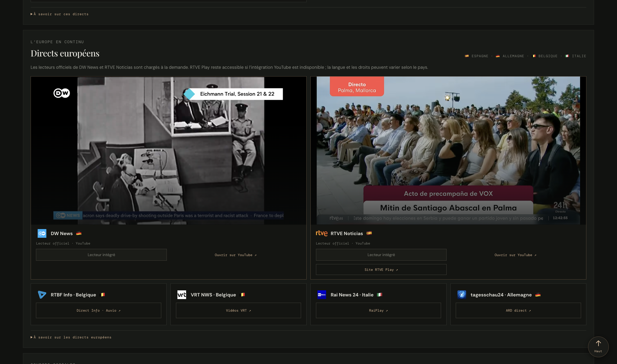The image size is (617, 364).
Task: Click the RTBF Info logo icon
Action: coord(42,294)
